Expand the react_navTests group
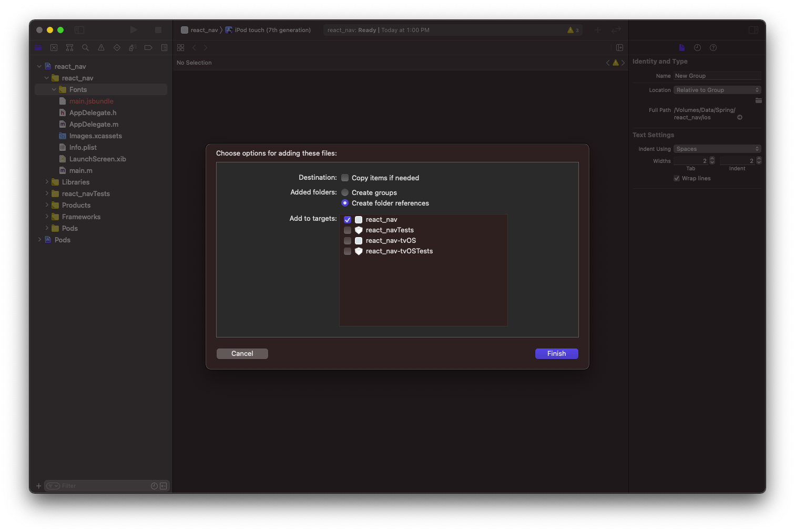Screen dimensions: 795x532 pos(46,193)
